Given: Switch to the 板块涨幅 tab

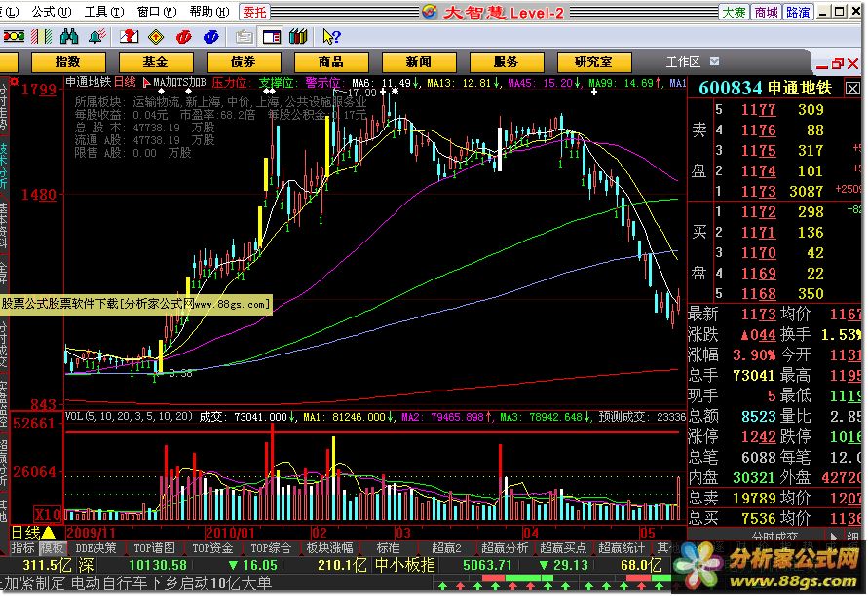Looking at the screenshot, I should coord(329,548).
